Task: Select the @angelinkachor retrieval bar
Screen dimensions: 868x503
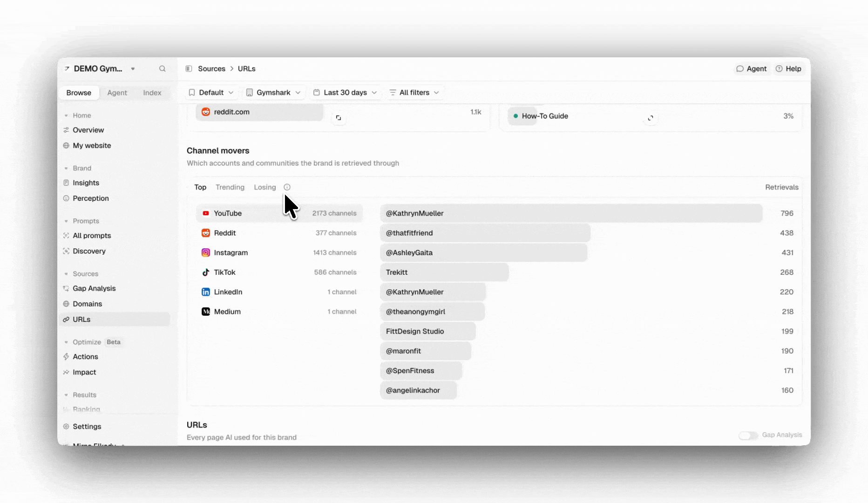Action: (419, 390)
